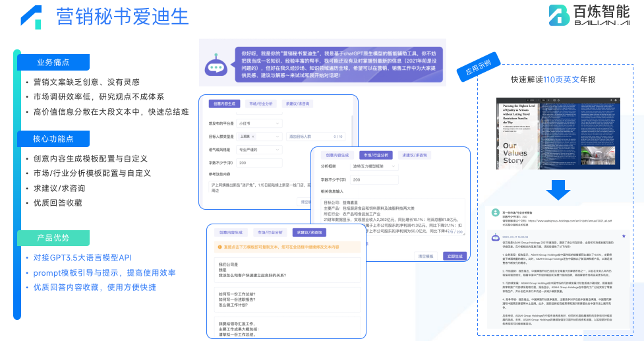Image resolution: width=644 pixels, height=341 pixels.
Task: Click the 业务痛点 section header
Action: click(53, 63)
